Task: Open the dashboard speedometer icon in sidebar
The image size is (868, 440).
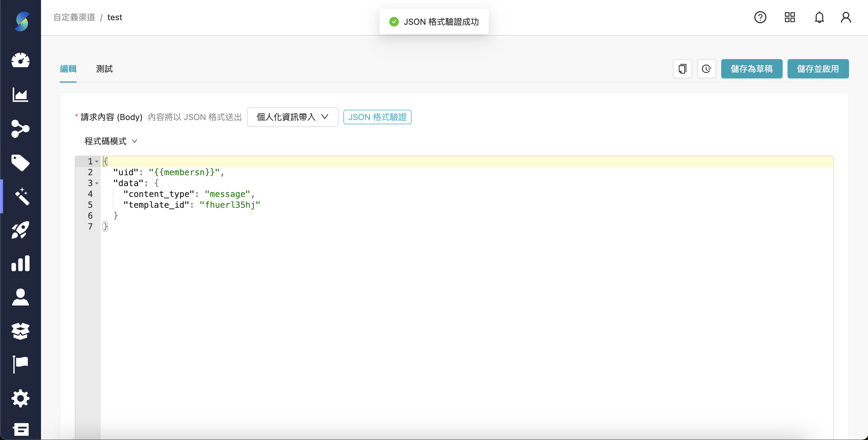Action: (x=21, y=61)
